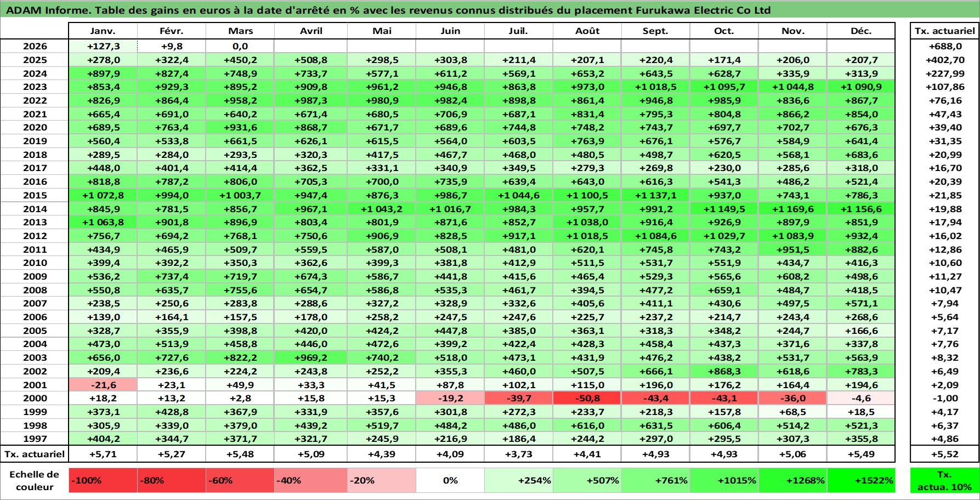Select the 2000 row label
The height and width of the screenshot is (500, 980).
point(35,398)
